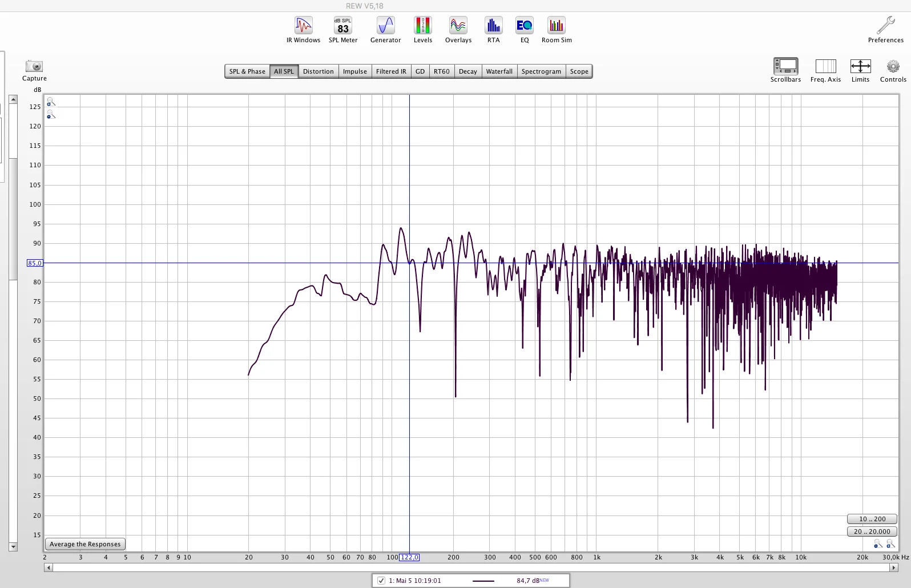Image resolution: width=911 pixels, height=588 pixels.
Task: Toggle the Scrollbars display
Action: click(x=785, y=71)
